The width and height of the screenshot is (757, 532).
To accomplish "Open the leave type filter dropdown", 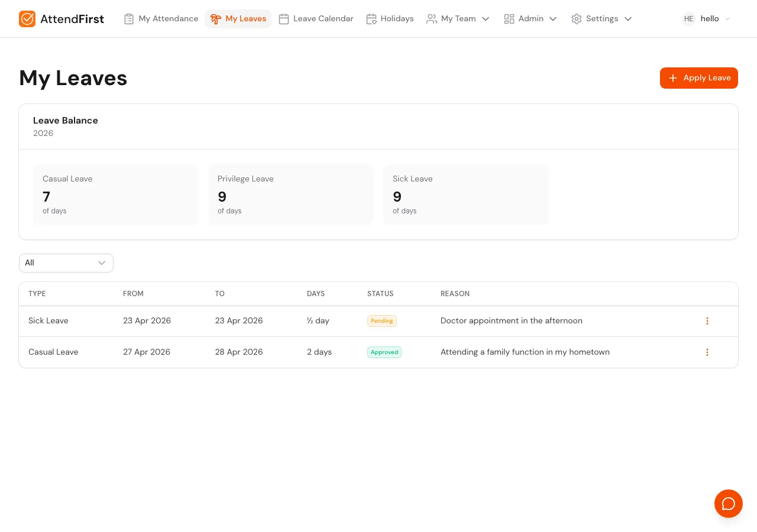I will pyautogui.click(x=66, y=262).
